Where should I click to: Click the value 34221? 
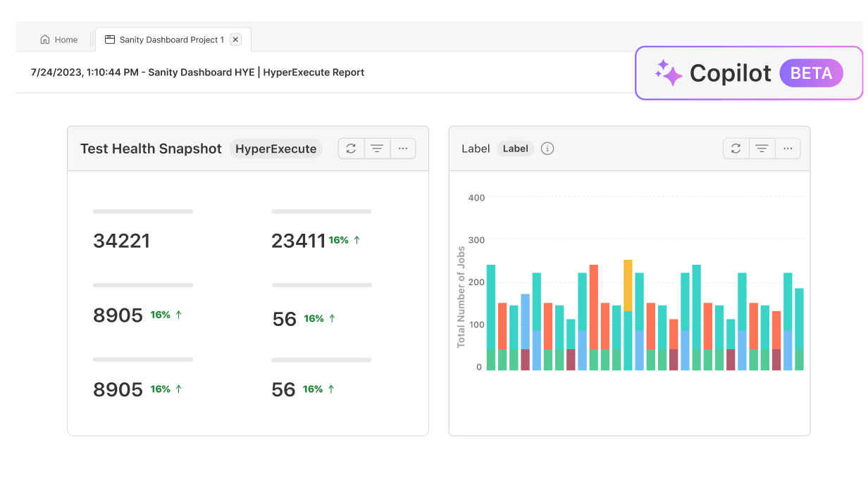point(122,241)
